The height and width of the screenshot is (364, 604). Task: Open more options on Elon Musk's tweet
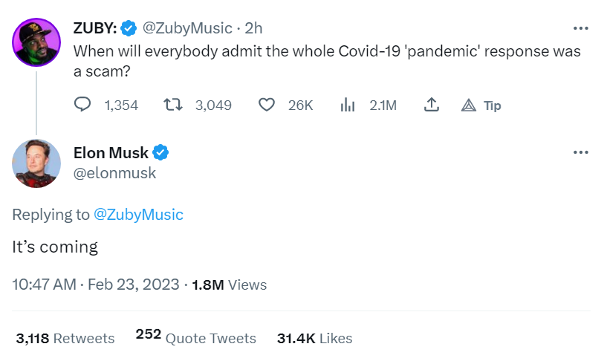581,153
